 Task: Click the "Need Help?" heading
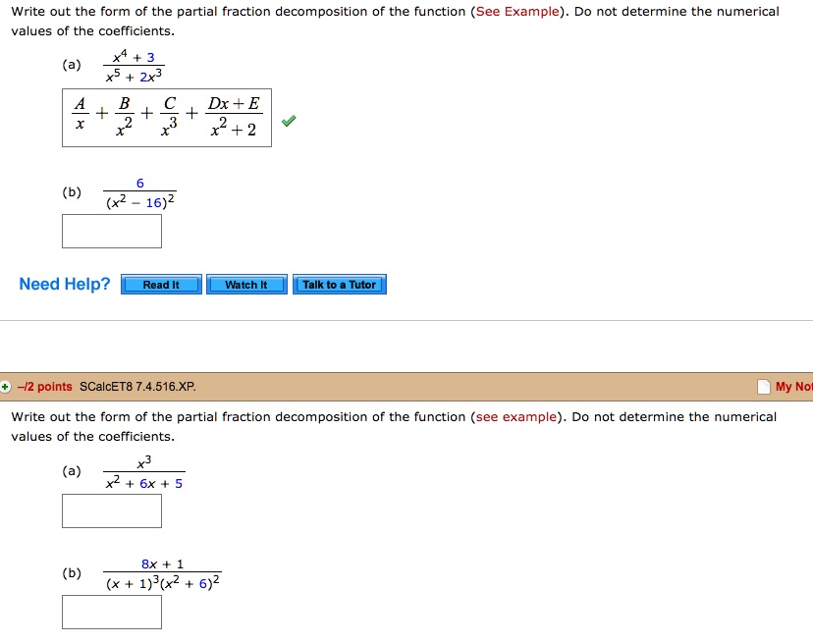(x=64, y=284)
